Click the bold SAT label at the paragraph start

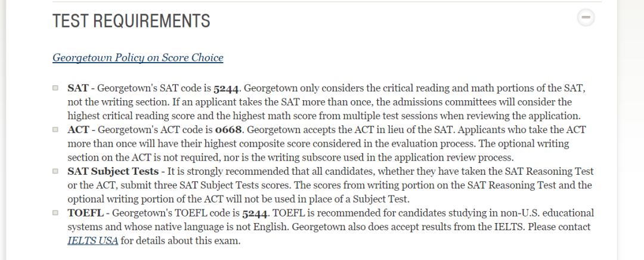coord(78,88)
